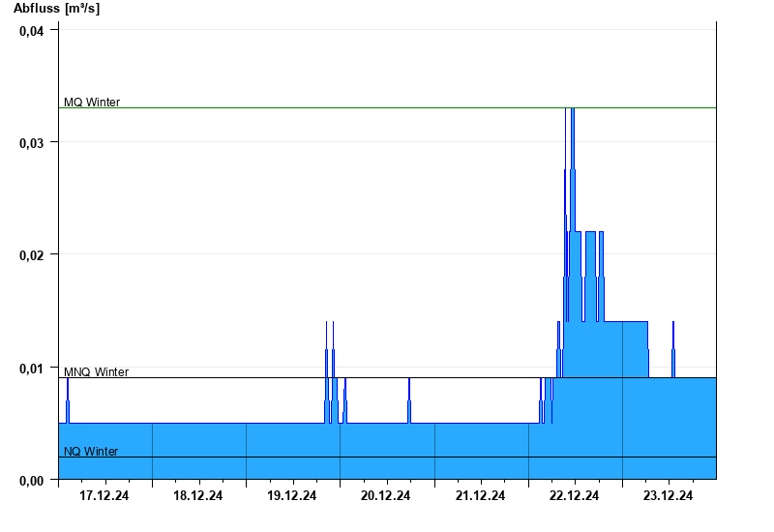Viewport: 774px width, 532px height.
Task: Click the 0,00 y-axis value
Action: 32,481
